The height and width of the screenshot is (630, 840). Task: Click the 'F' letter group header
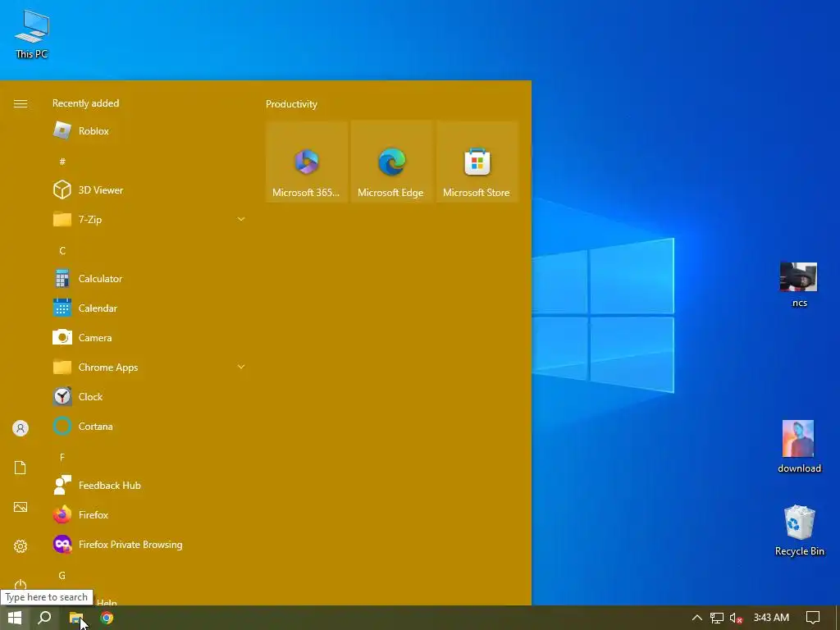tap(62, 458)
